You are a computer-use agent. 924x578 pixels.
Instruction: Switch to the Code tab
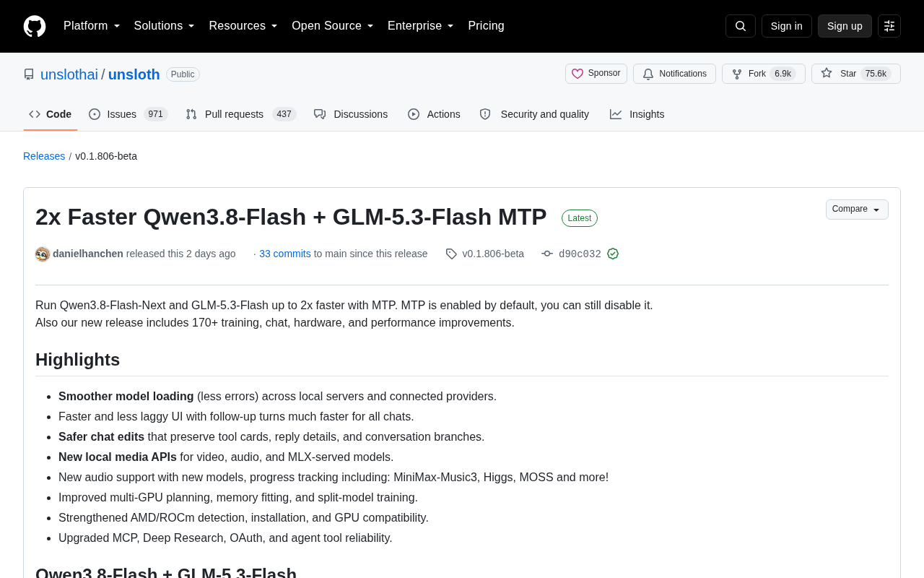51,114
